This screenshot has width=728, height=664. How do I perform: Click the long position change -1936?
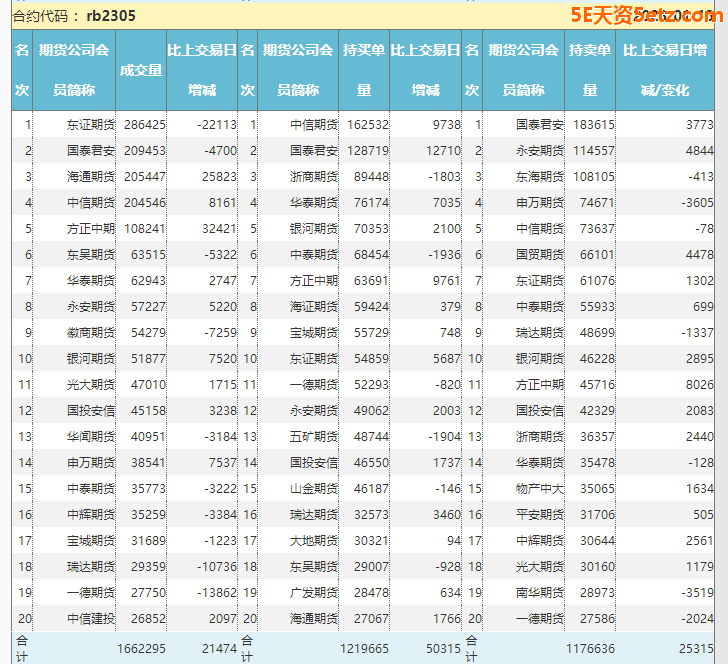pyautogui.click(x=445, y=255)
